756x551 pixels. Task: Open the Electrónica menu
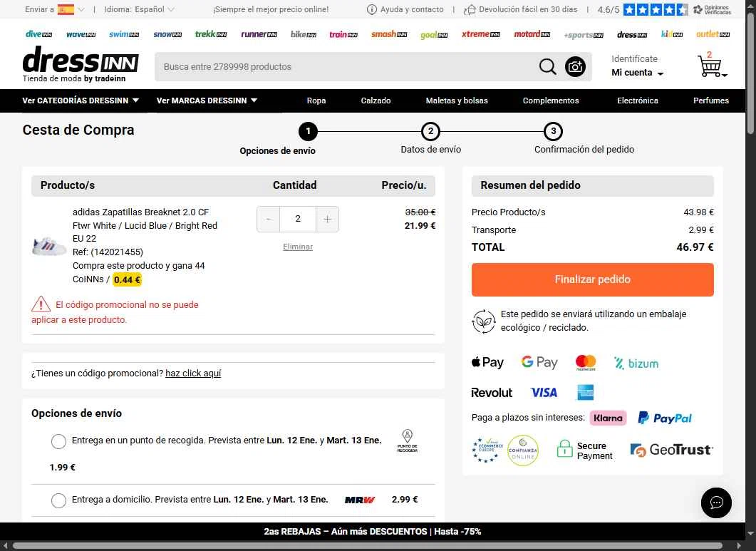pos(638,101)
